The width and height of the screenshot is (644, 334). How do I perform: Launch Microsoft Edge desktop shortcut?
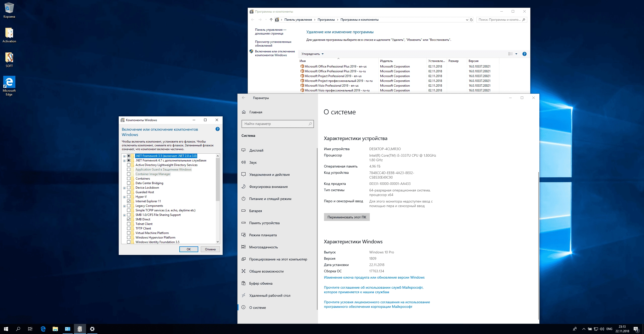tap(9, 86)
